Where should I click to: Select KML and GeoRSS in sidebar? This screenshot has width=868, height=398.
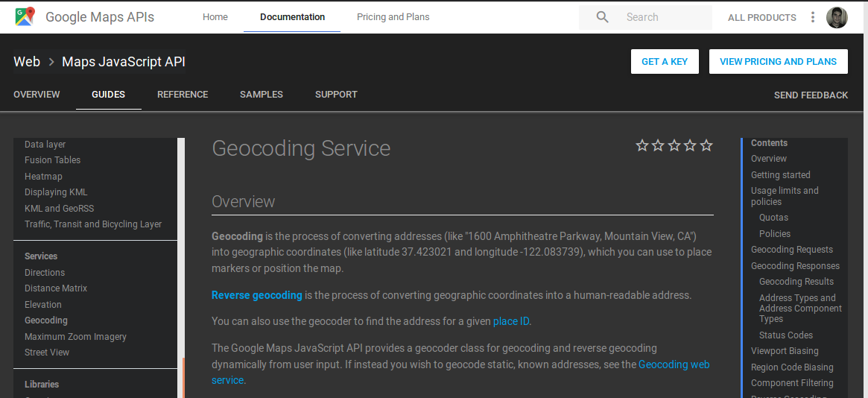pos(59,209)
